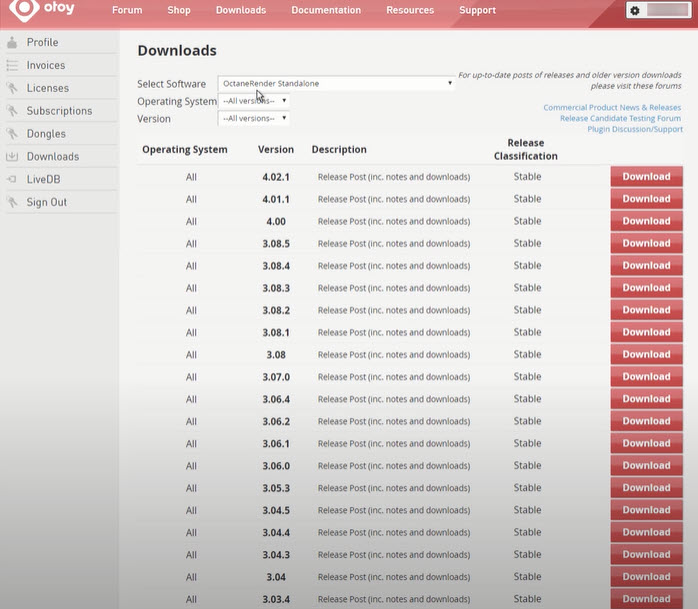Image resolution: width=698 pixels, height=609 pixels.
Task: Go to LiveDB in the sidebar
Action: (43, 179)
